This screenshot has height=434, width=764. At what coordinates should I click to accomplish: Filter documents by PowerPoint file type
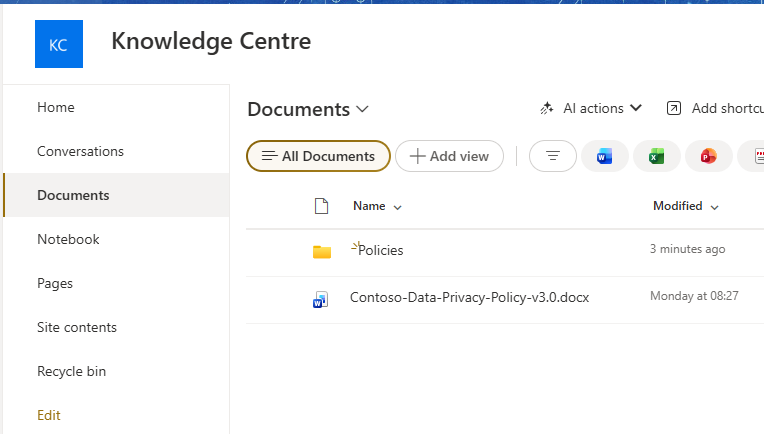(x=708, y=156)
